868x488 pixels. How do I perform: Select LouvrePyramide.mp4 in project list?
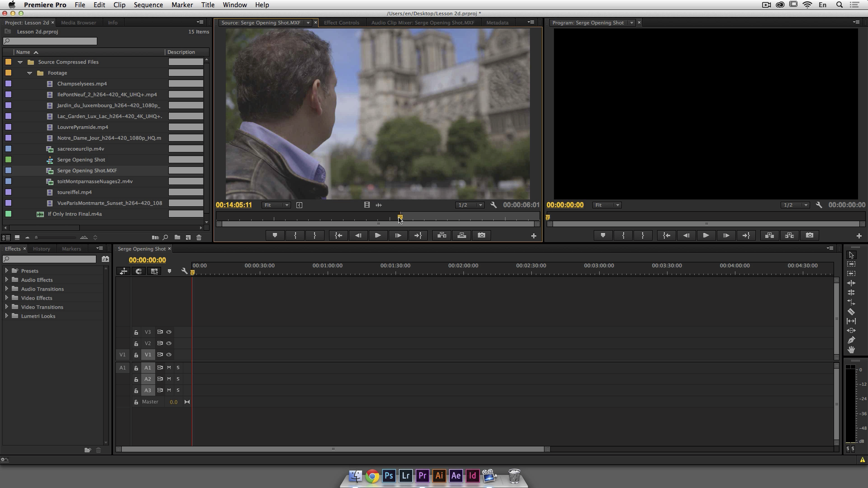coord(82,127)
